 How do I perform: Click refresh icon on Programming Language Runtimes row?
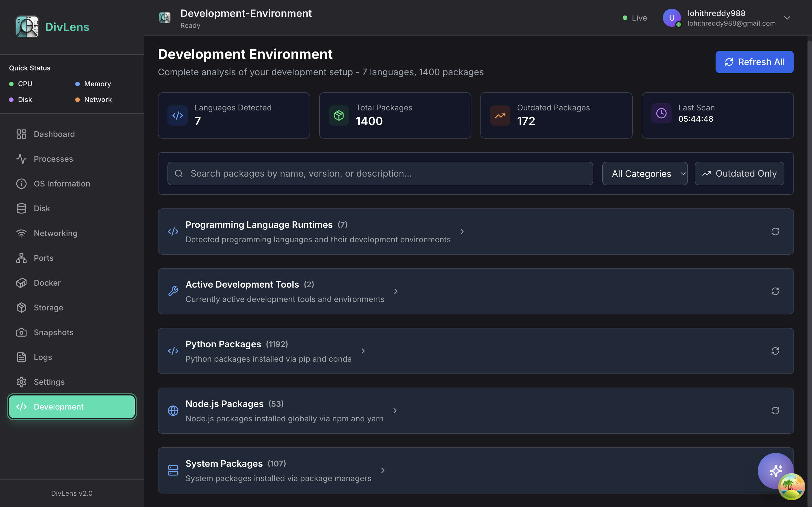(775, 232)
